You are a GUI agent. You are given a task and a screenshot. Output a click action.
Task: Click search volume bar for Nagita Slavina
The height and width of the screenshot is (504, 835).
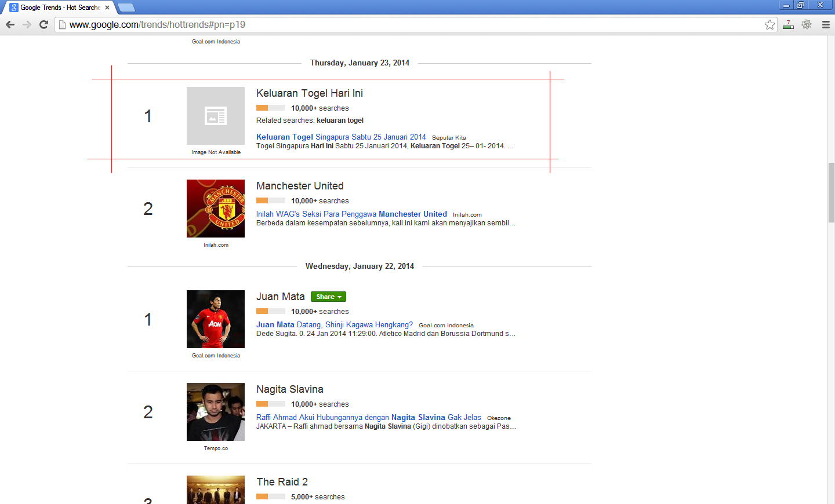pyautogui.click(x=271, y=404)
